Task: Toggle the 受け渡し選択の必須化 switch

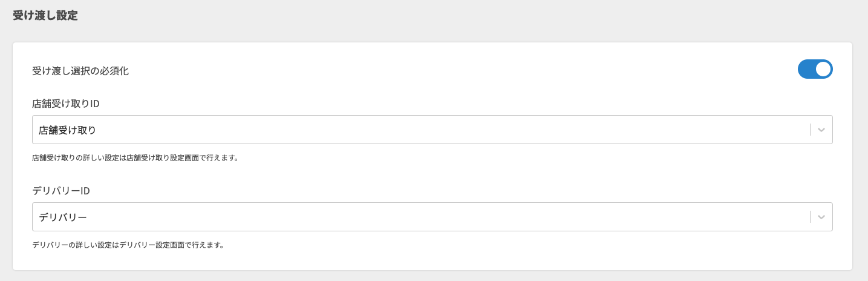Action: click(x=815, y=69)
